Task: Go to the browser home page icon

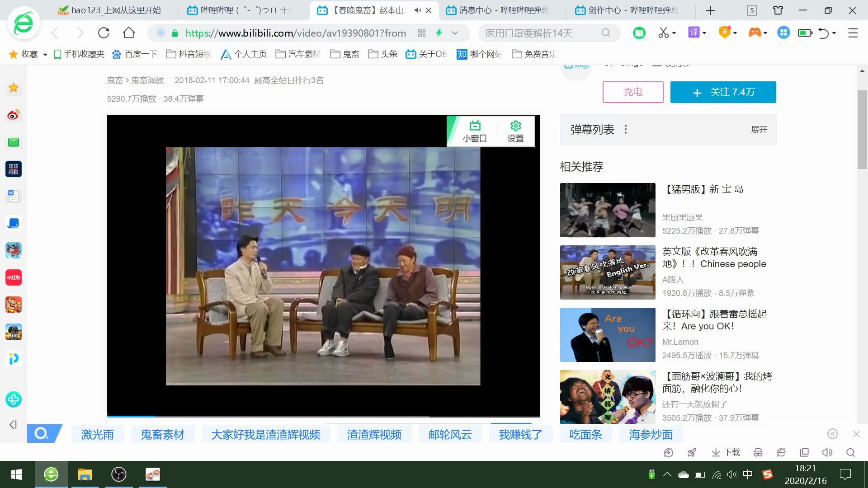Action: [129, 33]
